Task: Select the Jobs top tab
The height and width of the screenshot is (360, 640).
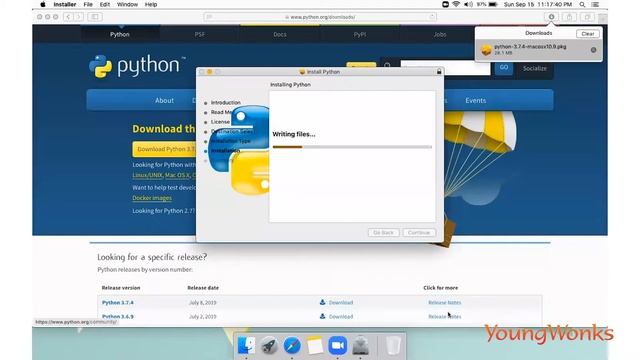Action: (x=440, y=34)
